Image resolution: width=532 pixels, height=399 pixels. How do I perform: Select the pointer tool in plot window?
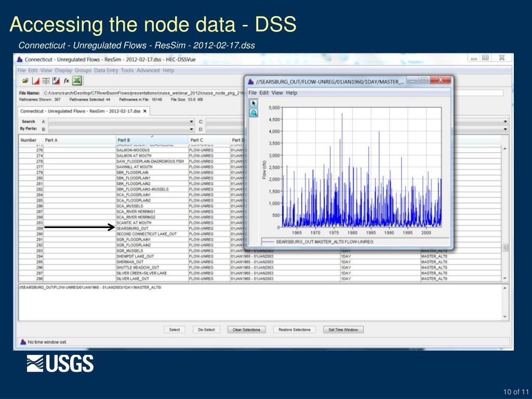point(254,103)
